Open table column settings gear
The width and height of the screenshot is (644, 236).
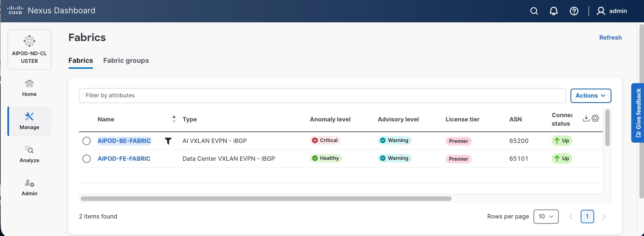click(x=595, y=118)
